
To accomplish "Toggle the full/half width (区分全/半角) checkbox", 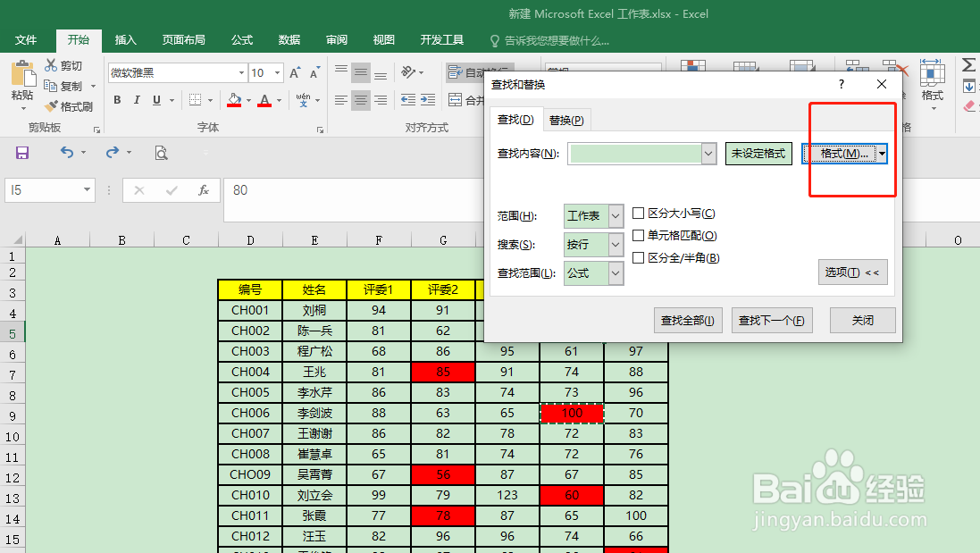I will (638, 257).
